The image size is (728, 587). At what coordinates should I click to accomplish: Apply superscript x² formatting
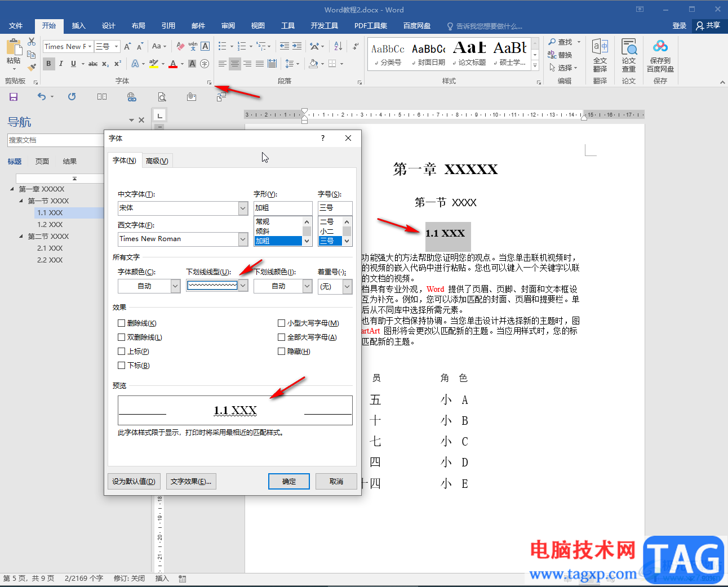(x=118, y=64)
